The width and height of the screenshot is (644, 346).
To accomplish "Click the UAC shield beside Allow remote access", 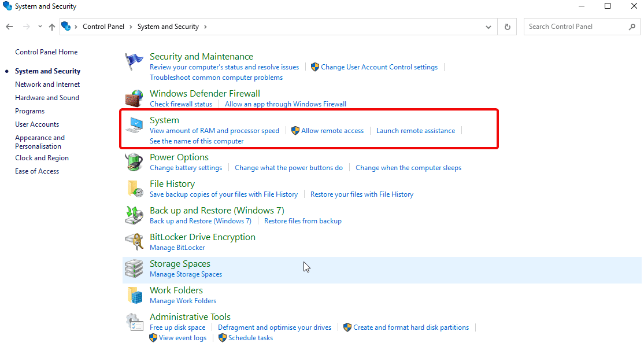I will [295, 130].
